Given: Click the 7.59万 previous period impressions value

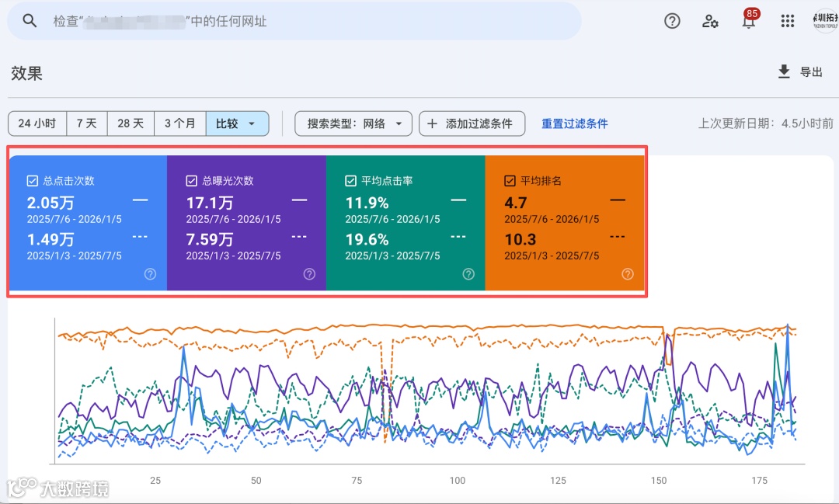Looking at the screenshot, I should tap(210, 239).
